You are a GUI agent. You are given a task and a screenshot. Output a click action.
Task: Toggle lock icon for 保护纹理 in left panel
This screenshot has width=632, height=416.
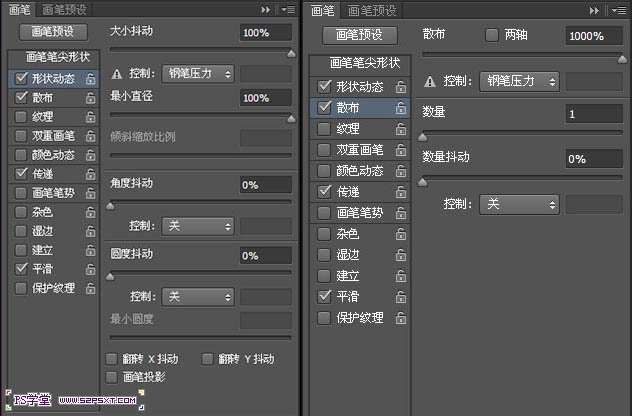click(91, 288)
